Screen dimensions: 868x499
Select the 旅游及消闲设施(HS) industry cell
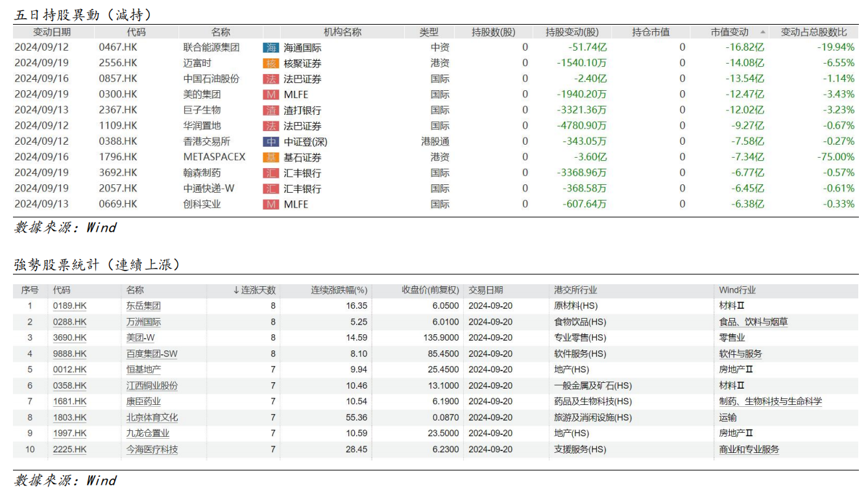tap(593, 417)
